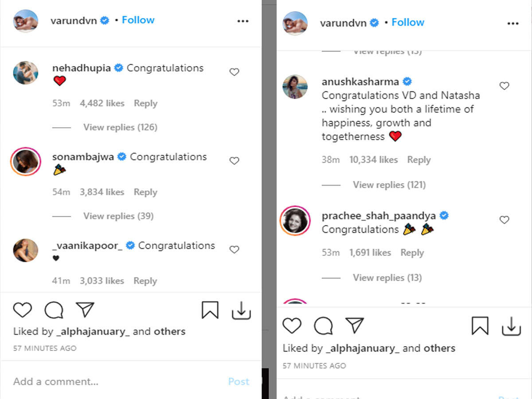The height and width of the screenshot is (399, 532).
Task: Bookmark the post in the right panel
Action: (x=480, y=326)
